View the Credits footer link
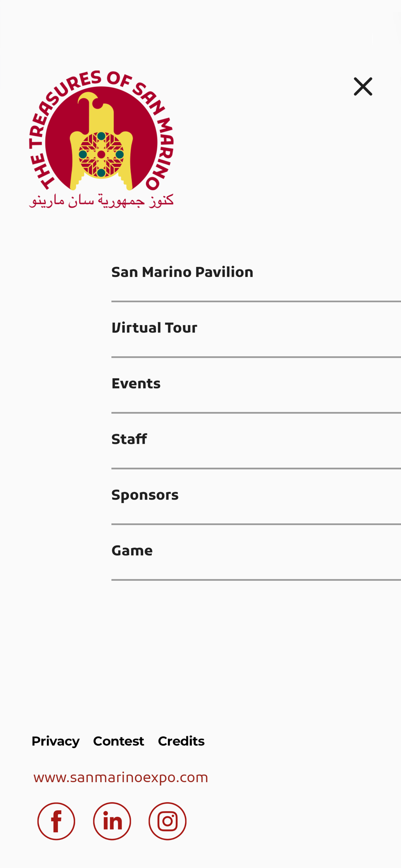 click(x=181, y=741)
